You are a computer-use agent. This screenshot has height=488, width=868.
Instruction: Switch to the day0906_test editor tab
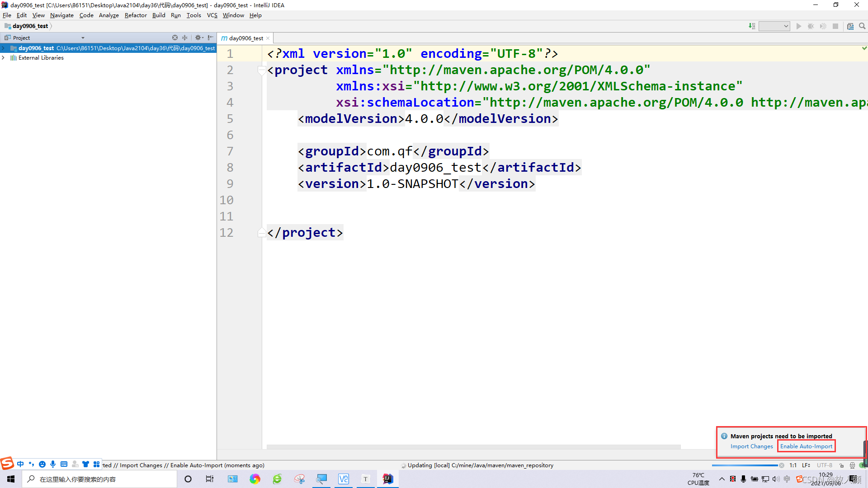click(245, 38)
